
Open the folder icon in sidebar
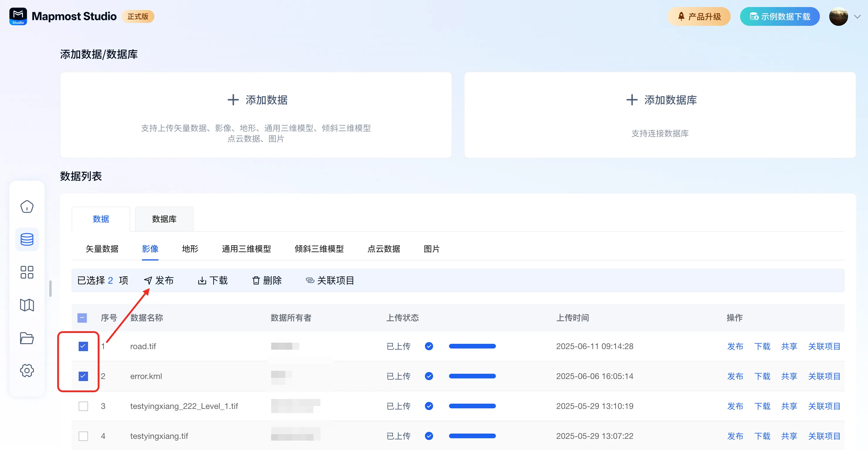(x=27, y=338)
